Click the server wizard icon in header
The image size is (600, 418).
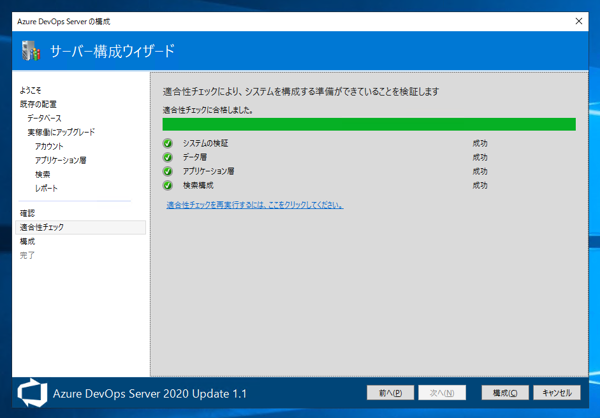coord(31,51)
